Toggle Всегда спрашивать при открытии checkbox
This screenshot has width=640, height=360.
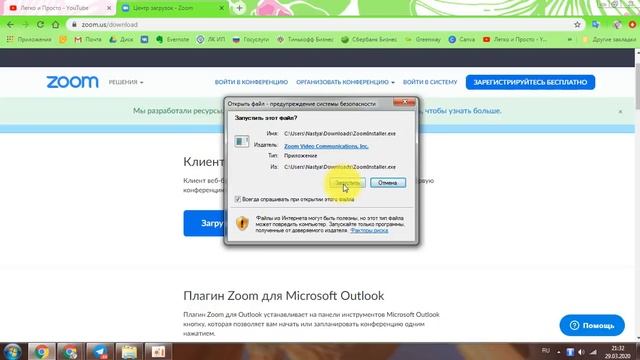tap(238, 199)
